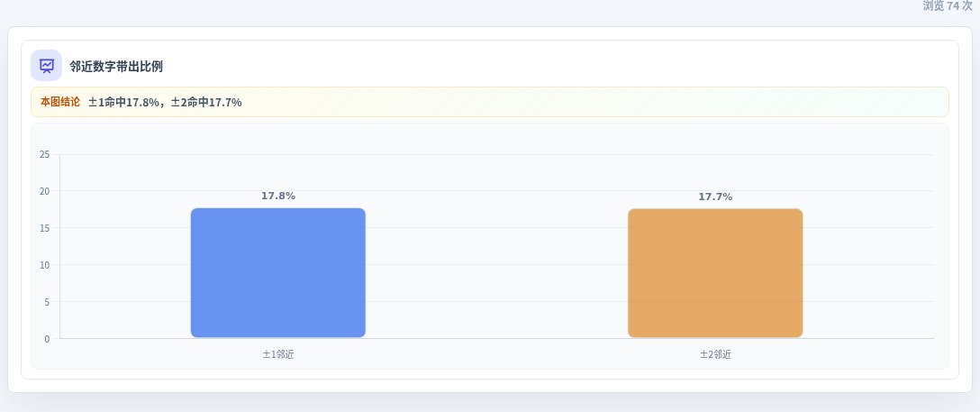Viewport: 980px width, 412px height.
Task: Click the ±1命中17.8%，±2命中17.7% conclusion text
Action: point(165,102)
